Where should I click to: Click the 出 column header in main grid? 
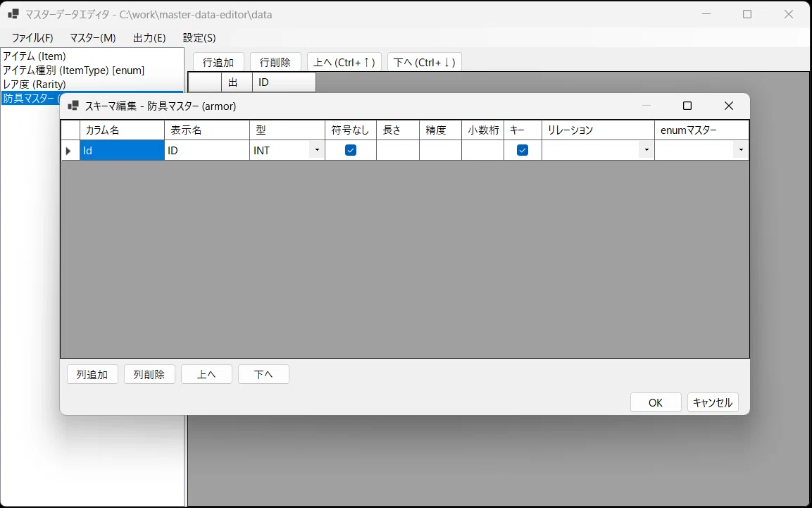[x=237, y=82]
